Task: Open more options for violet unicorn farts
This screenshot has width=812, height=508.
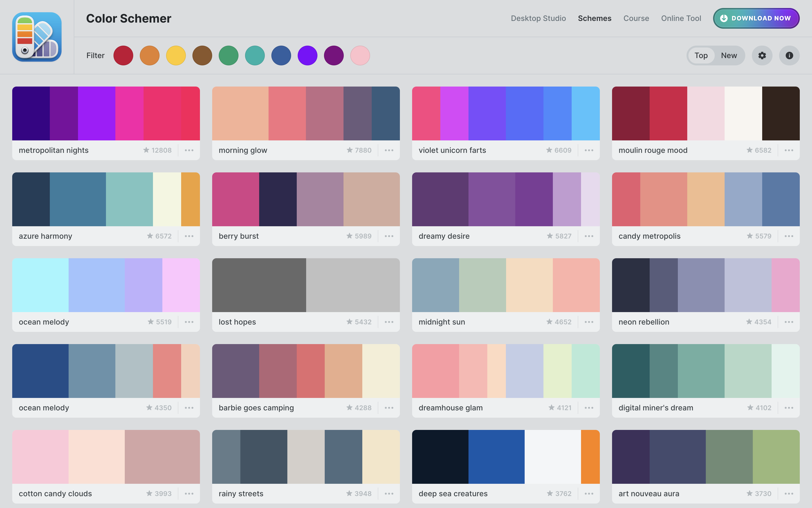Action: (589, 150)
